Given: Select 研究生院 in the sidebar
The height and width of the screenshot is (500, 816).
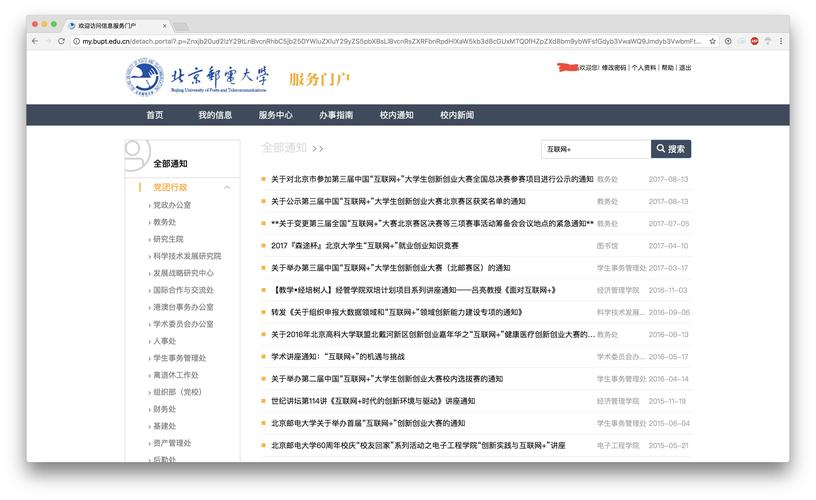Looking at the screenshot, I should pyautogui.click(x=168, y=239).
